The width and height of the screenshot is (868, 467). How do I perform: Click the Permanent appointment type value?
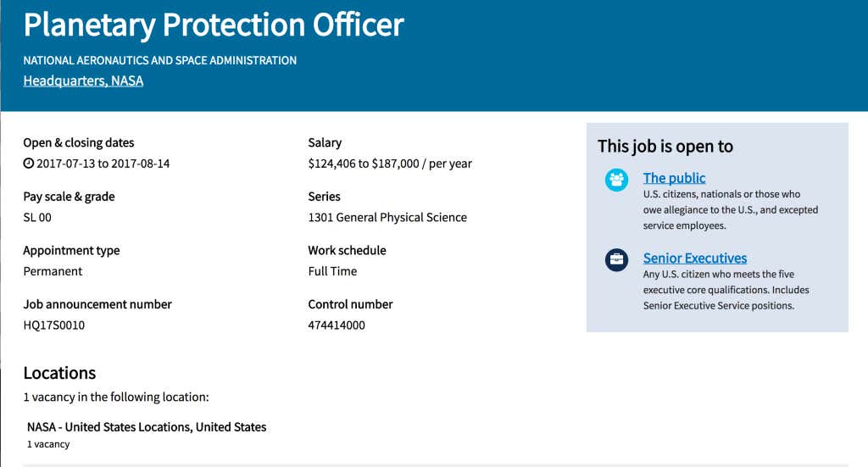(53, 272)
